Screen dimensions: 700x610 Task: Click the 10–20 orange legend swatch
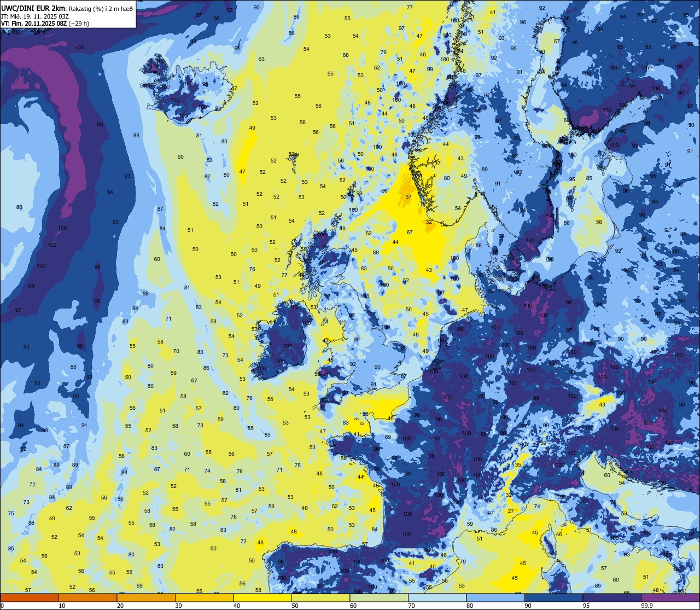click(87, 598)
